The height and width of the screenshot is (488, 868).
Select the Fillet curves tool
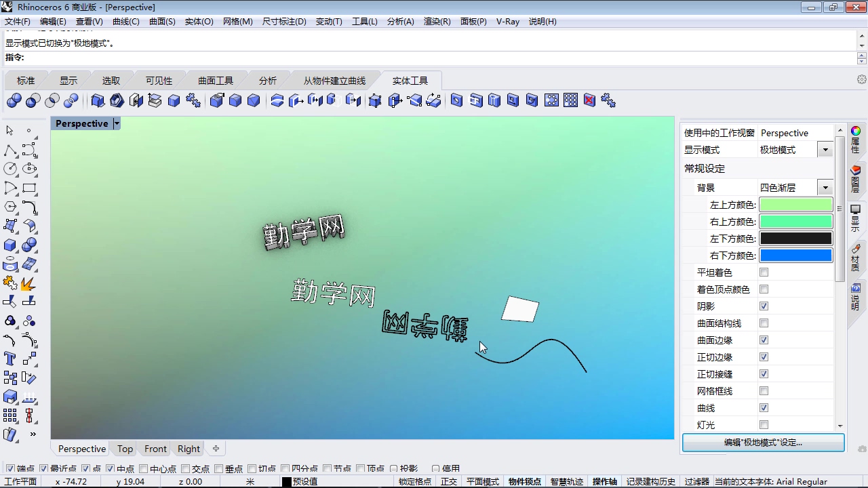pyautogui.click(x=29, y=207)
